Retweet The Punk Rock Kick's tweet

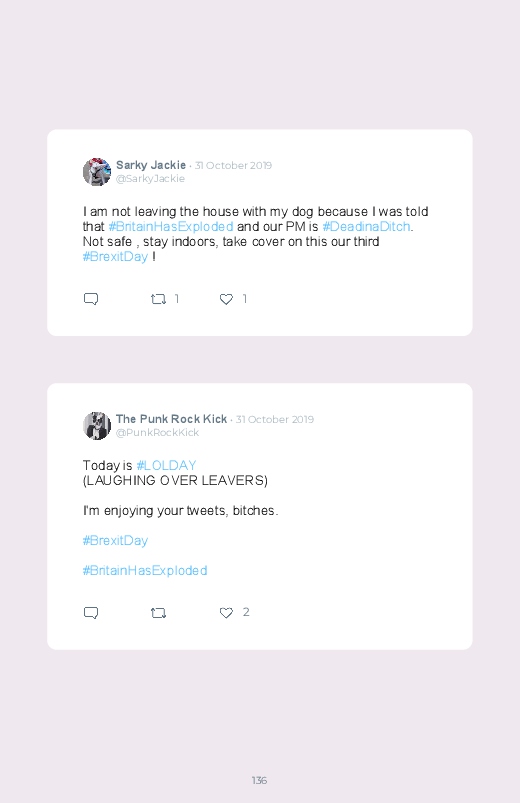158,613
